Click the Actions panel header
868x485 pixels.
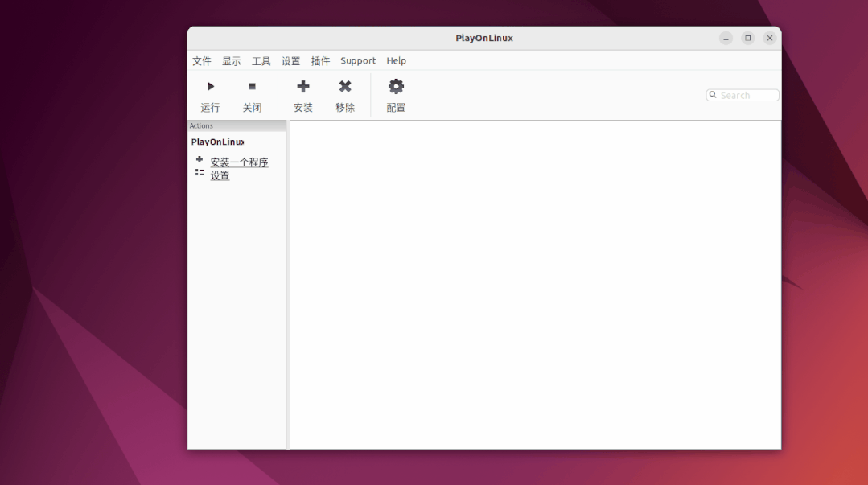(237, 125)
